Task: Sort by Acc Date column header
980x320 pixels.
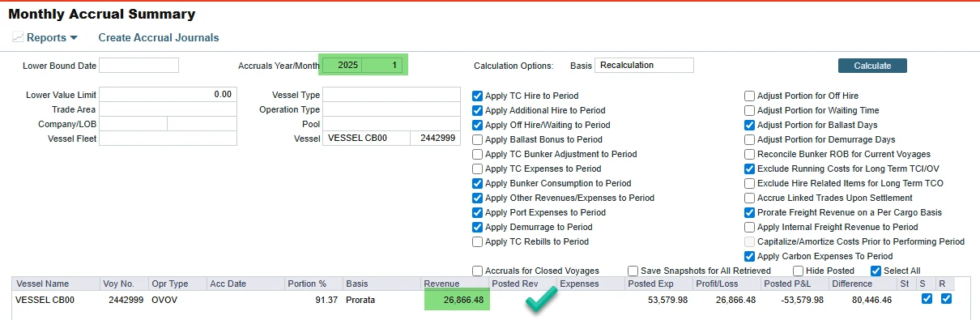Action: pyautogui.click(x=245, y=284)
